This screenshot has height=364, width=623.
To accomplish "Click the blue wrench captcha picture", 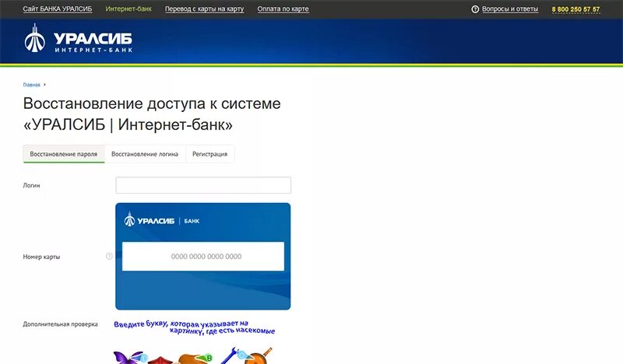I will click(x=231, y=355).
